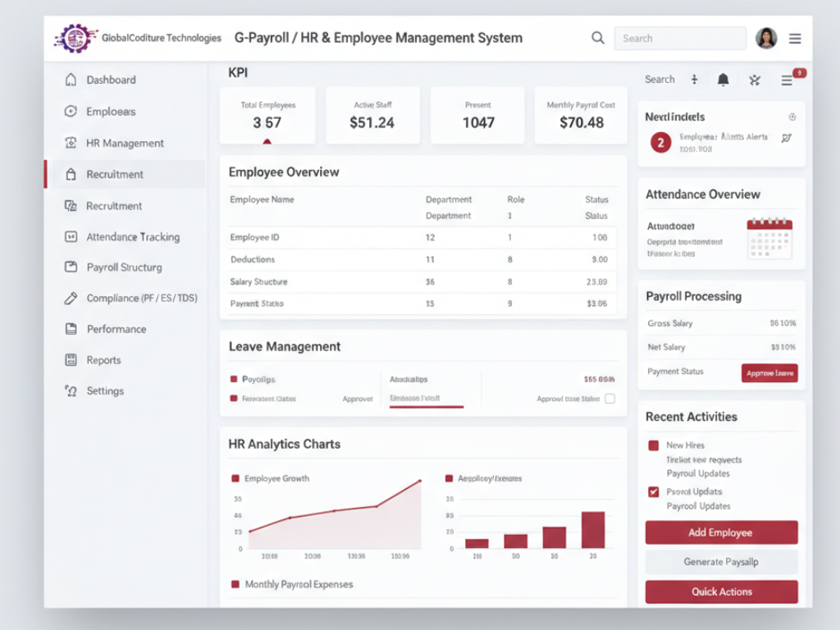The height and width of the screenshot is (630, 840).
Task: Click the Add Employee button
Action: click(721, 532)
